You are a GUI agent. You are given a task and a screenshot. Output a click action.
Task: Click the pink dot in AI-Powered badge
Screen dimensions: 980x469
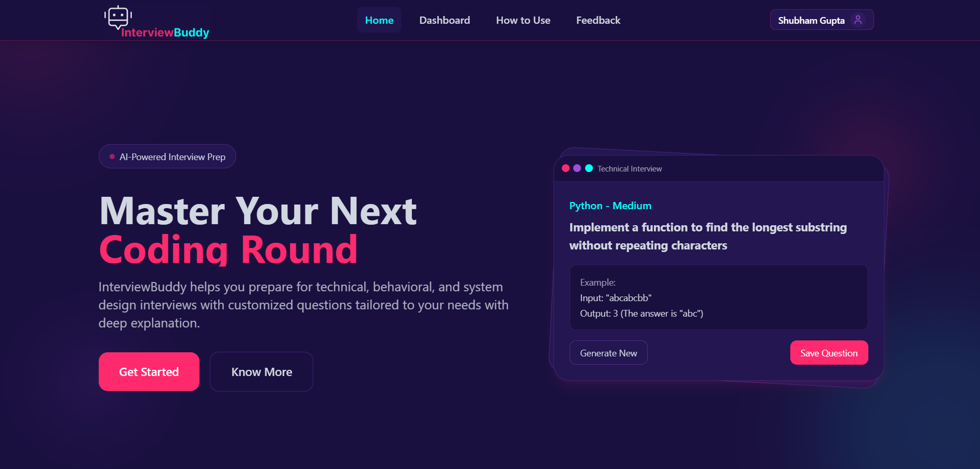(x=112, y=157)
